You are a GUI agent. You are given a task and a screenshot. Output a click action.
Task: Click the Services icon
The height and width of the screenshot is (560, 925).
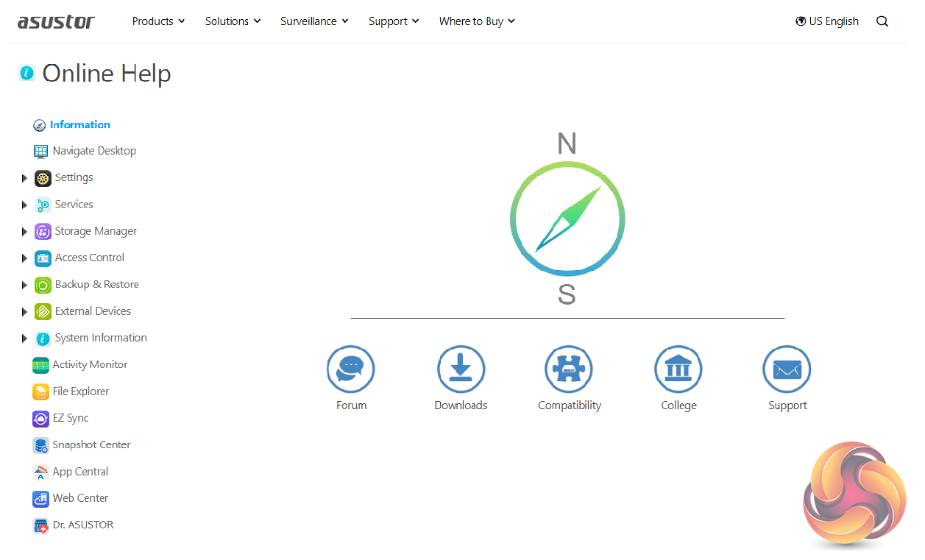(43, 205)
